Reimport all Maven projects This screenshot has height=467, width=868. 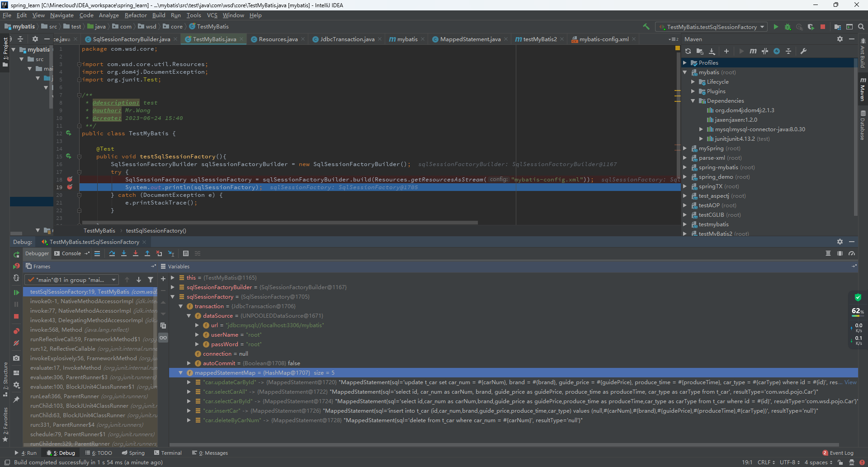(x=688, y=51)
